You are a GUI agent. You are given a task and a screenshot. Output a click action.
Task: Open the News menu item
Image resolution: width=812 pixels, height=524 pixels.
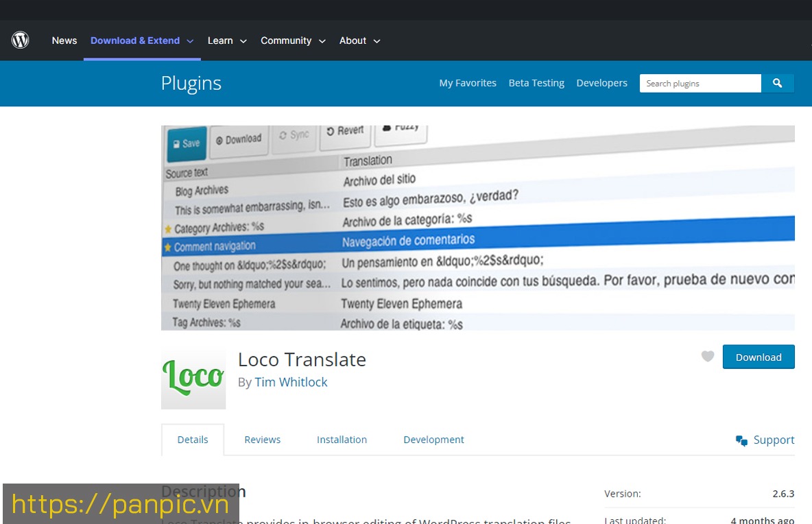pos(64,40)
